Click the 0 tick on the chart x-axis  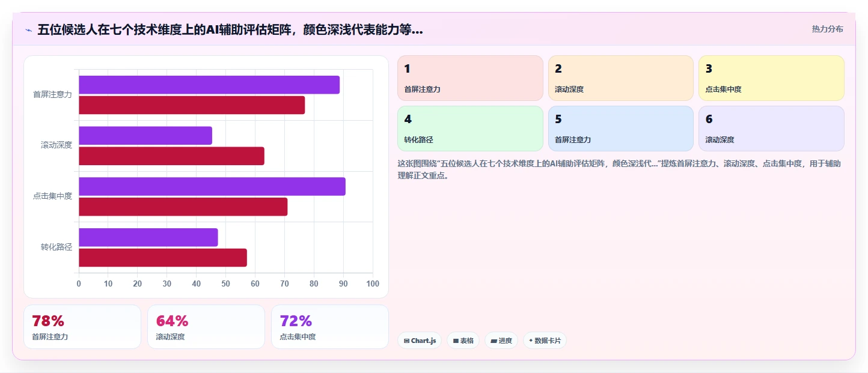point(79,284)
